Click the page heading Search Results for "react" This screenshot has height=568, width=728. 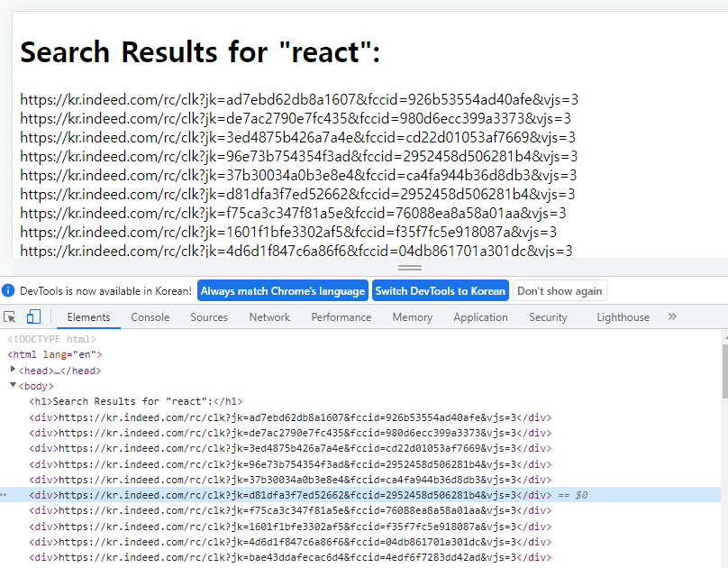tap(200, 52)
